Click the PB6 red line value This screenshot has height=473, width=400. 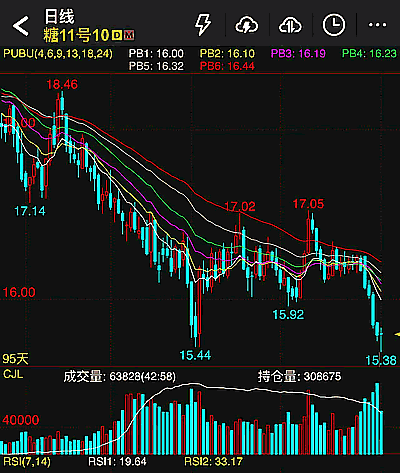coord(227,66)
